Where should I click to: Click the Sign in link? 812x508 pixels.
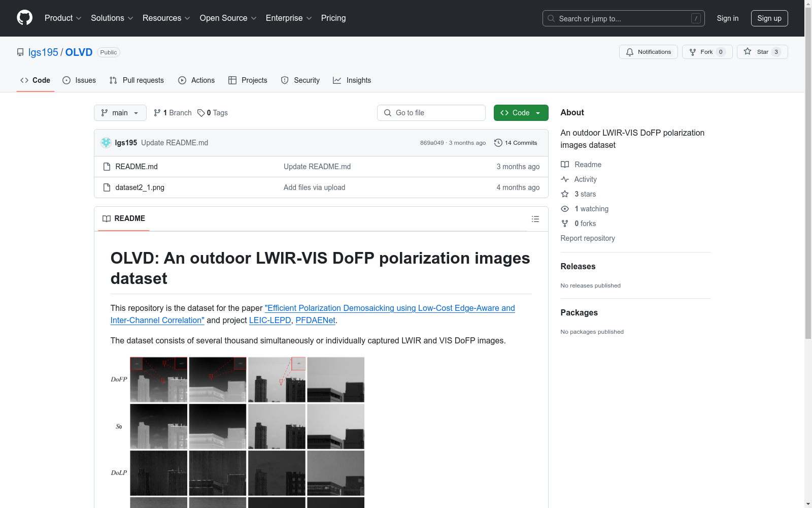point(728,18)
